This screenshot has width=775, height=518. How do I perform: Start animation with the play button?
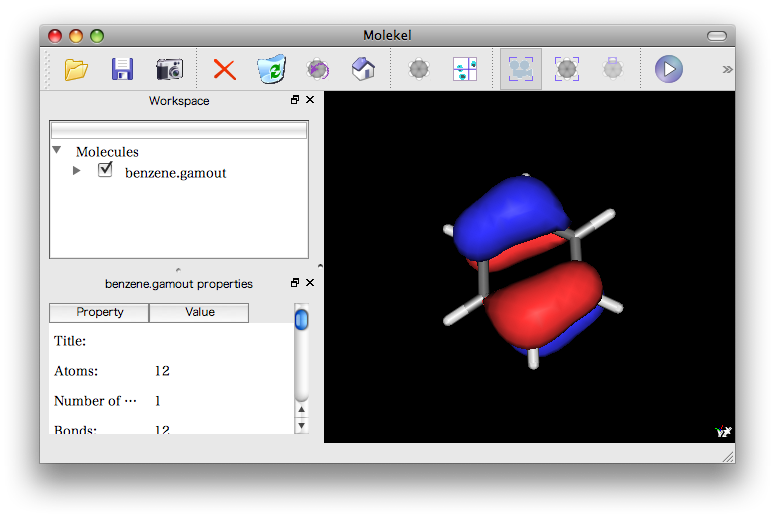669,69
